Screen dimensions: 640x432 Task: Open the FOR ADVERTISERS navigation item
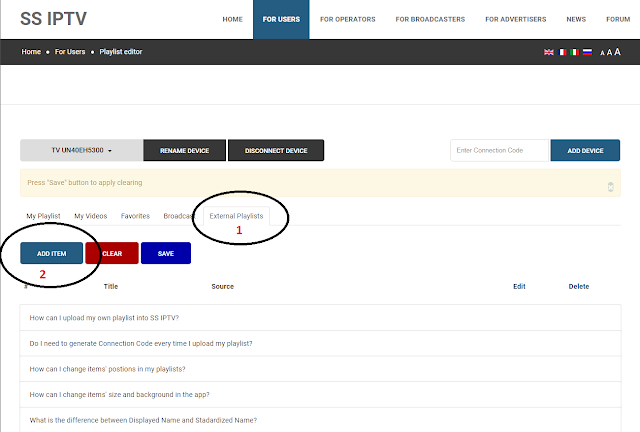tap(516, 19)
